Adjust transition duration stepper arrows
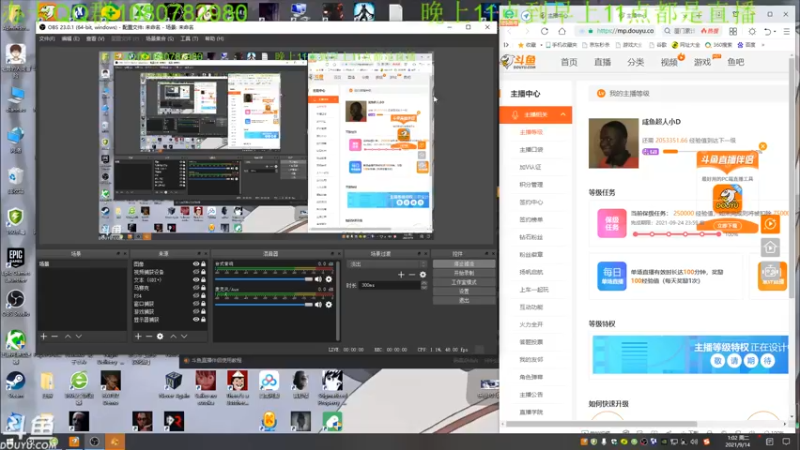The width and height of the screenshot is (800, 450). pos(424,285)
